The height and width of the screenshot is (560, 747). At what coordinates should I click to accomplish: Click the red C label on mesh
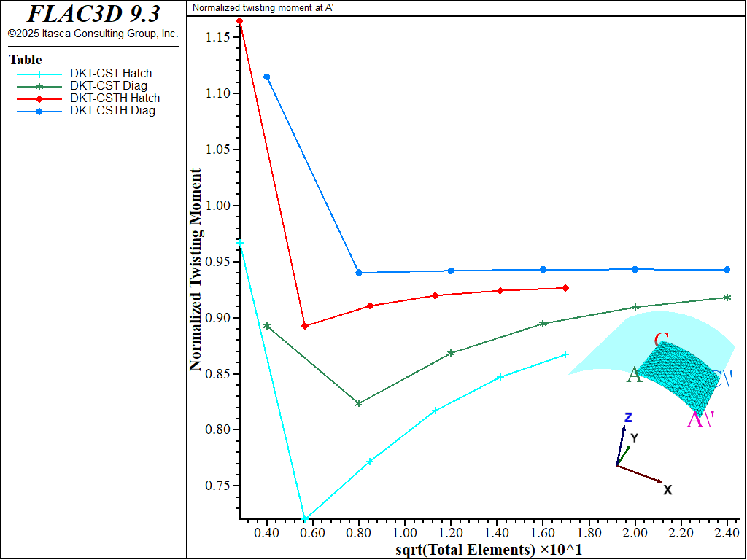click(x=662, y=340)
